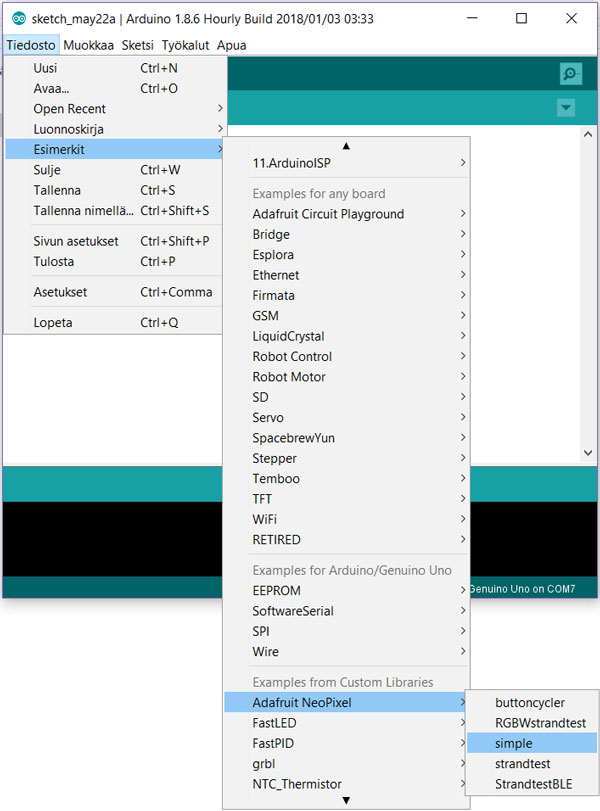Expand Robot Motor examples
Screen dimensions: 600x811
(x=347, y=377)
